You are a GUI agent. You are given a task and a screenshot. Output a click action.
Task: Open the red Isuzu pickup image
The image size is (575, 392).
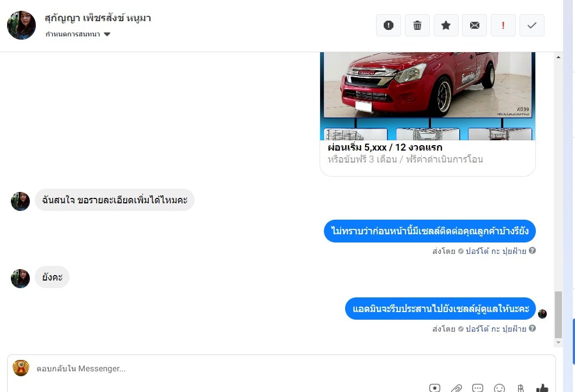pyautogui.click(x=428, y=96)
